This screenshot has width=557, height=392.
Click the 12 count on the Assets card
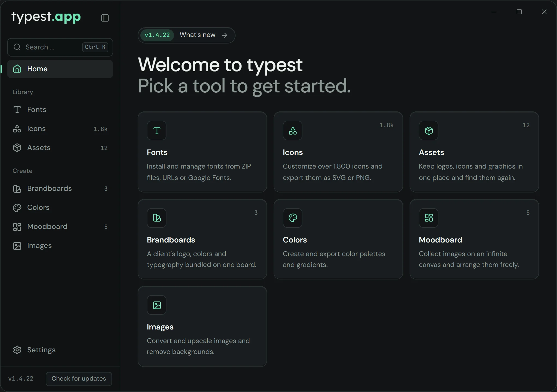(526, 125)
